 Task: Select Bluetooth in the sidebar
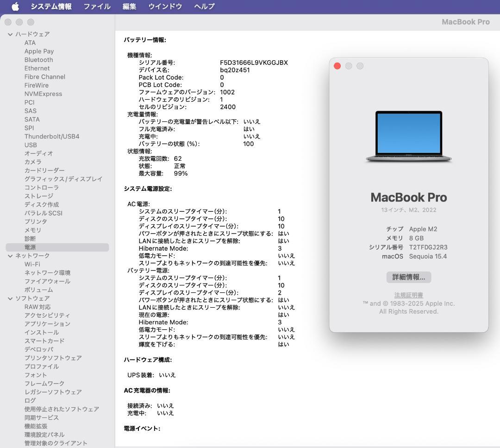[x=38, y=60]
